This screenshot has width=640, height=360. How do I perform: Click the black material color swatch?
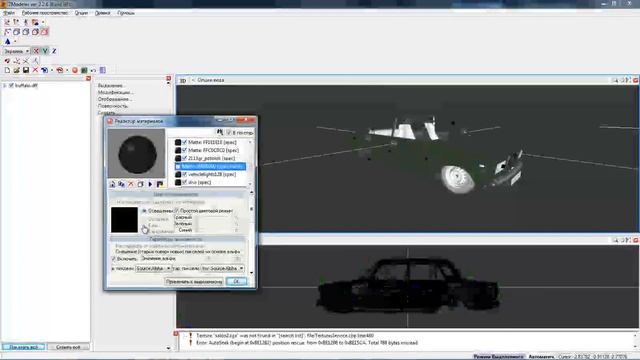click(124, 220)
